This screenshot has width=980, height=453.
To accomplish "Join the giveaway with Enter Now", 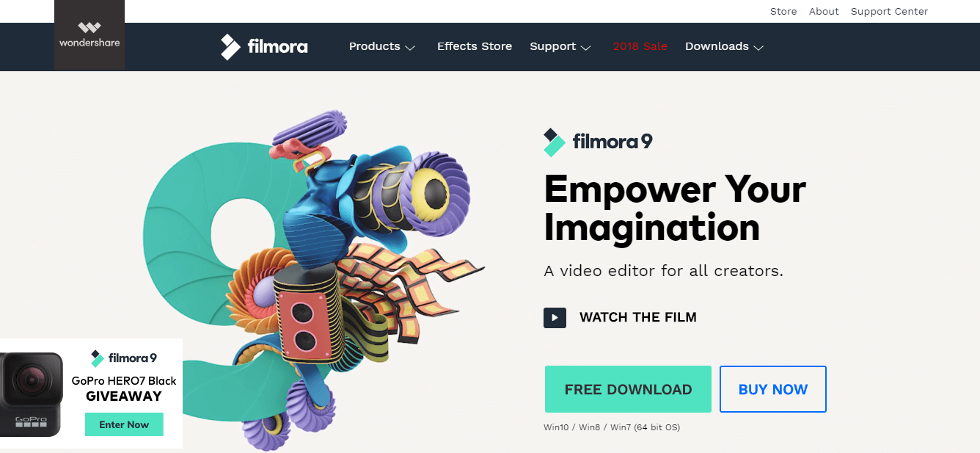I will [124, 424].
